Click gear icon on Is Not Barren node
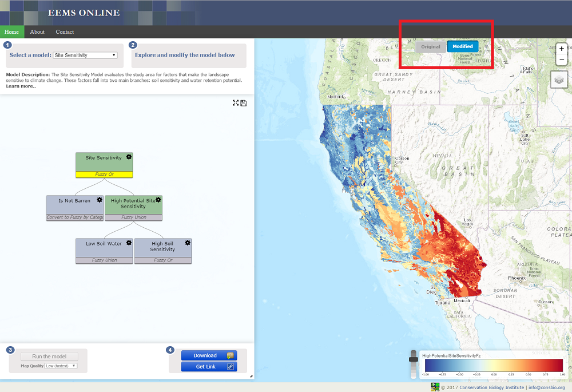 [100, 200]
